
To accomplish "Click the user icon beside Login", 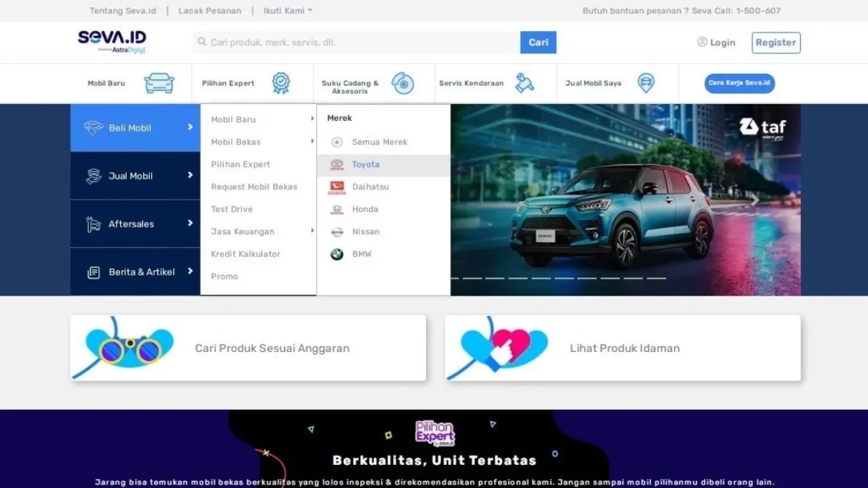I will pos(702,42).
